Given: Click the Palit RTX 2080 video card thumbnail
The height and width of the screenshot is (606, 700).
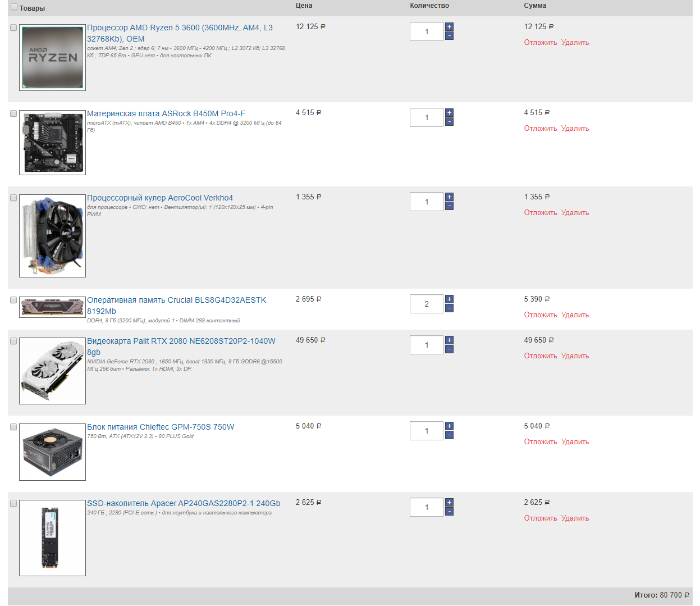Looking at the screenshot, I should point(52,371).
